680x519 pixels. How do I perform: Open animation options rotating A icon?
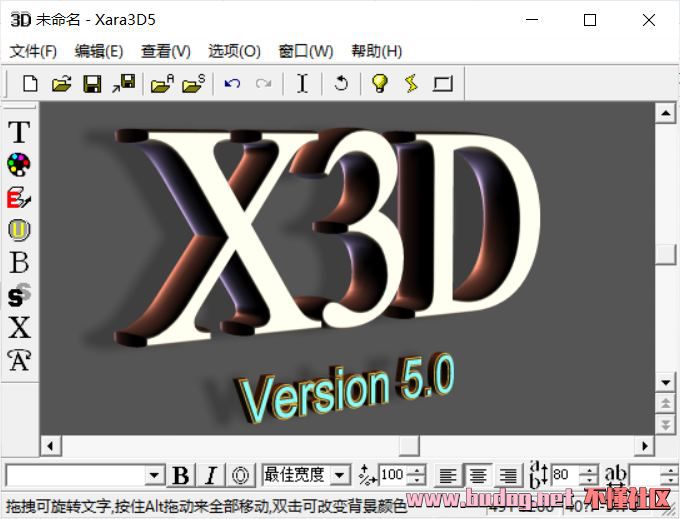pos(19,360)
